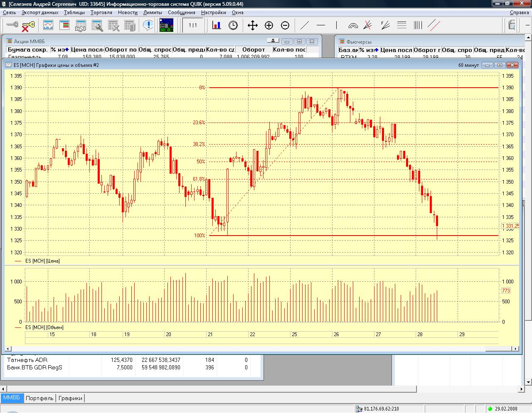Open the Экспорт данных menu
The image size is (532, 413).
[40, 12]
